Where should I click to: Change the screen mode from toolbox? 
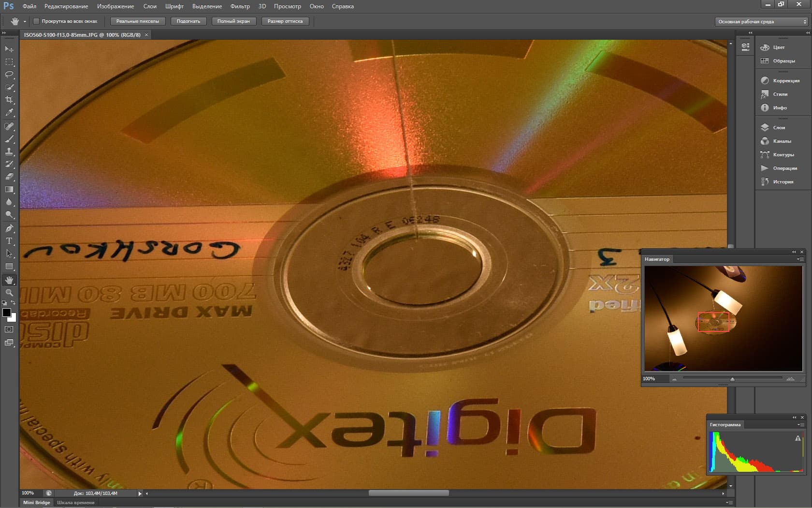9,343
